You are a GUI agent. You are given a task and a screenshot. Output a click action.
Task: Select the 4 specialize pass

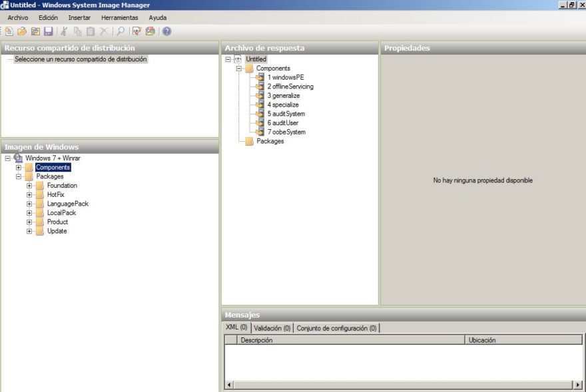(x=283, y=104)
